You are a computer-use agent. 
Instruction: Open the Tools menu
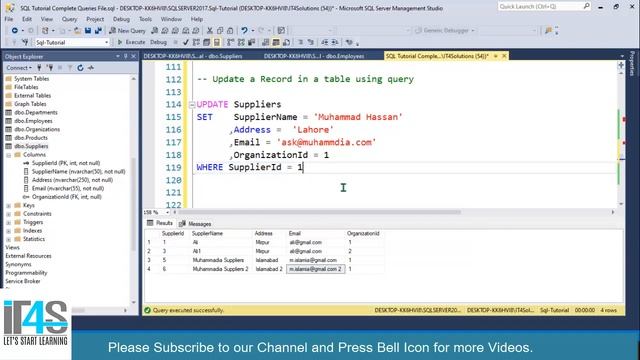coord(145,19)
